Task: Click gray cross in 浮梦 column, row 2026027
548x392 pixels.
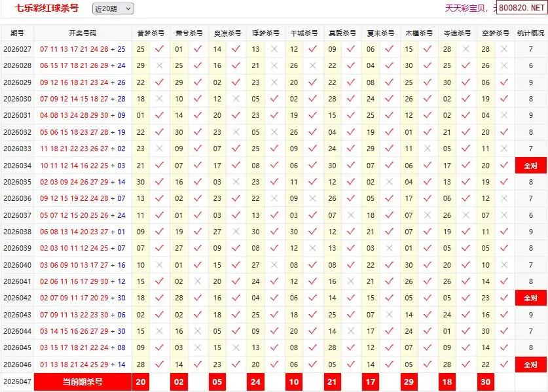Action: click(x=274, y=49)
